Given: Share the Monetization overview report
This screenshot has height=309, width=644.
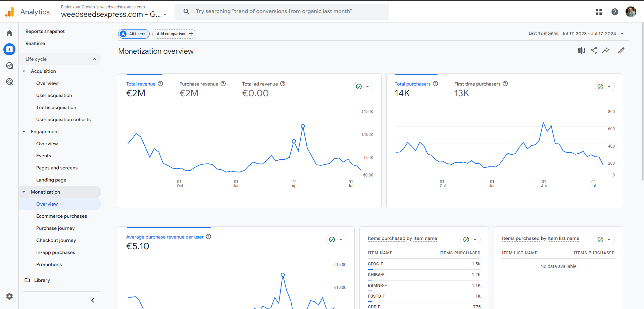Looking at the screenshot, I should coord(594,50).
